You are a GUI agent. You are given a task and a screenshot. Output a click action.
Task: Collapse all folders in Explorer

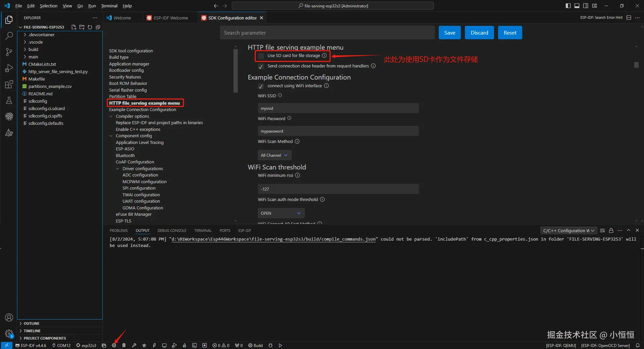(98, 27)
